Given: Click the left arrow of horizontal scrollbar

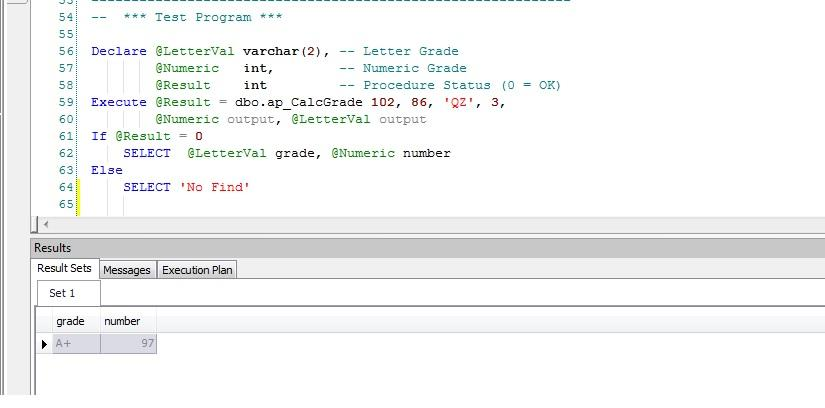Looking at the screenshot, I should (46, 225).
